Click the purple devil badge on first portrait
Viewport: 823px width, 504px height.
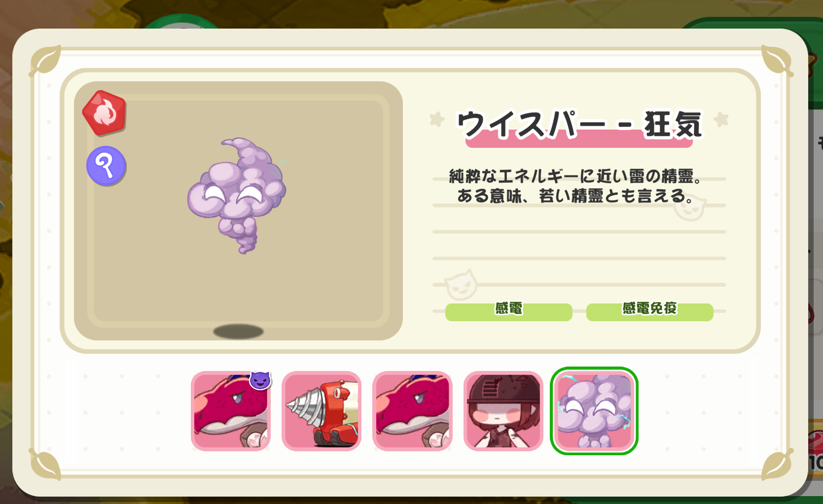260,380
